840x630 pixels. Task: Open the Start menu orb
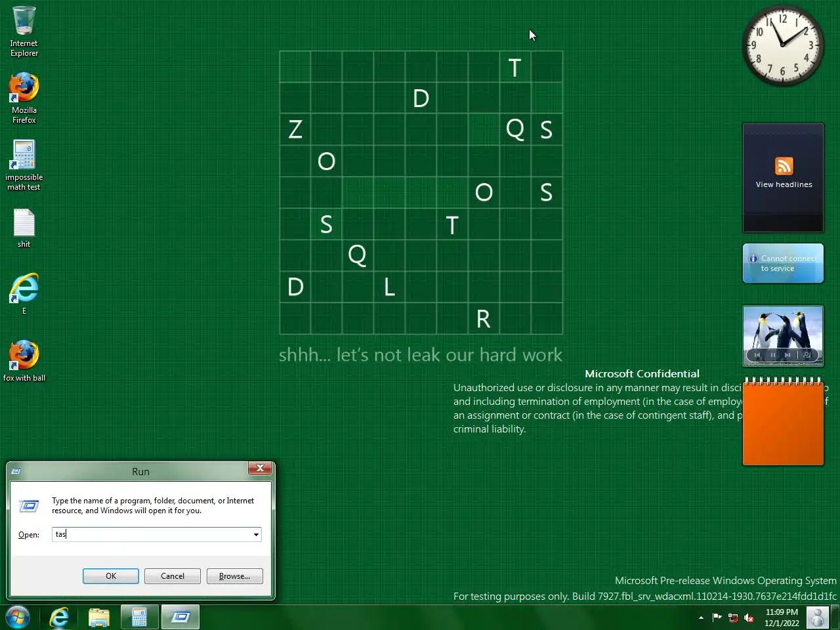(18, 617)
